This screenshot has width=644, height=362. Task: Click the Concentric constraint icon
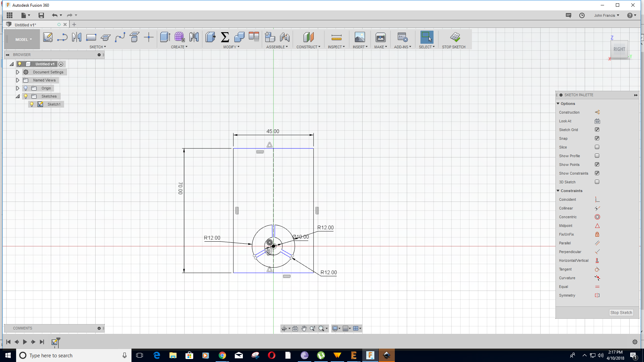(597, 217)
